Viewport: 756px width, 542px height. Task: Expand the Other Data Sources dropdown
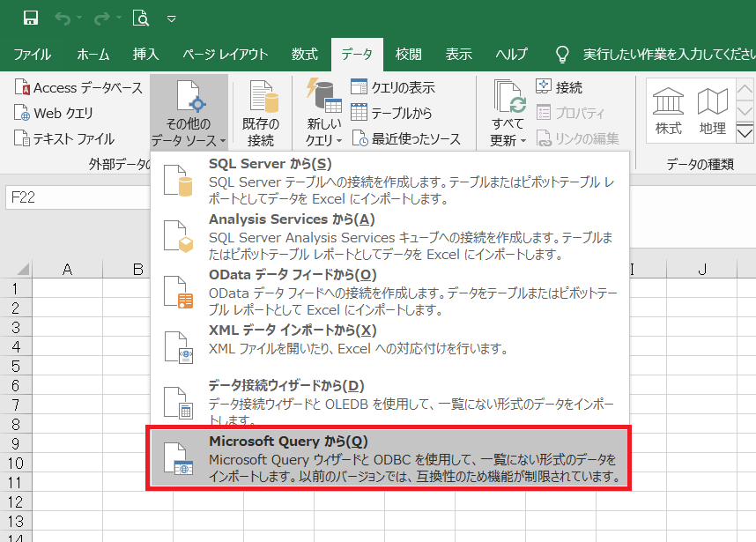(x=189, y=113)
